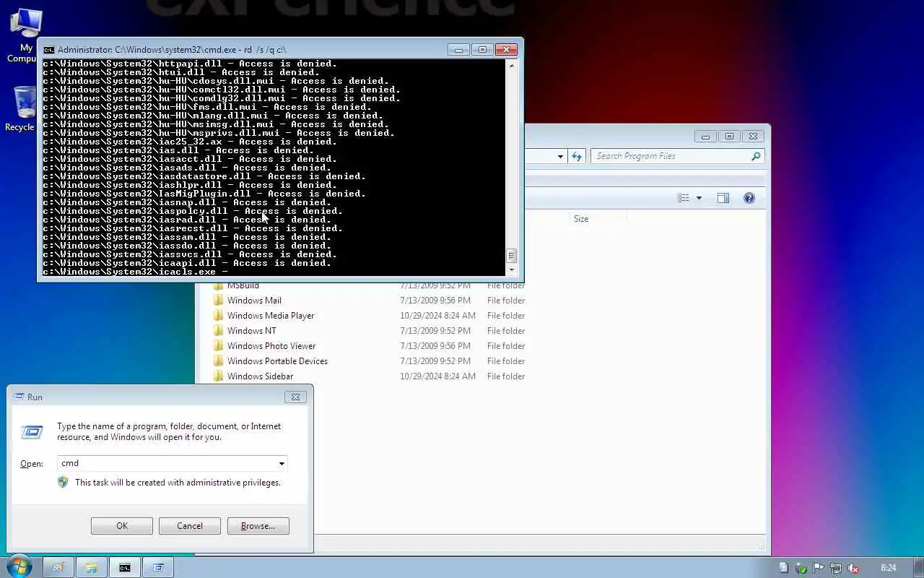Open the Windows Start orb
Screen dimensions: 924x578
point(19,566)
